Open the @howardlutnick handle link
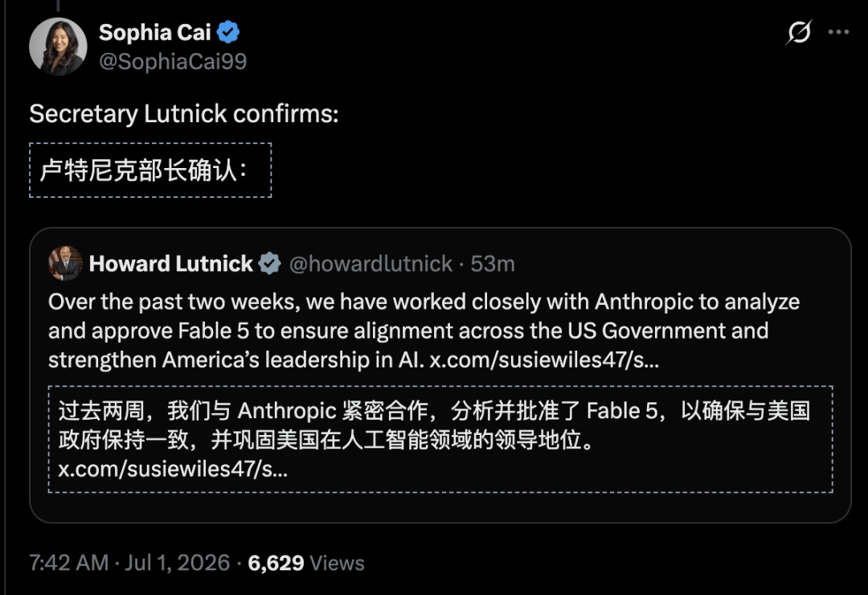This screenshot has height=595, width=868. coord(371,264)
